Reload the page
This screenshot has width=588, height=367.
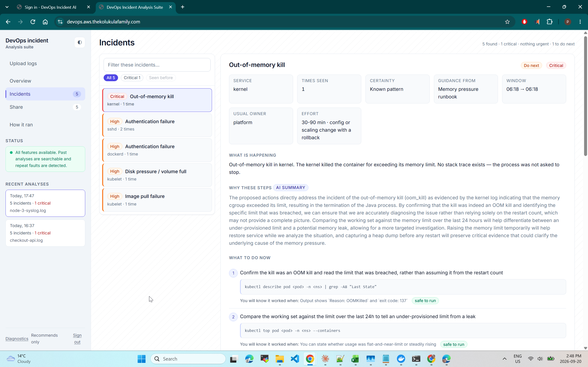click(x=33, y=22)
